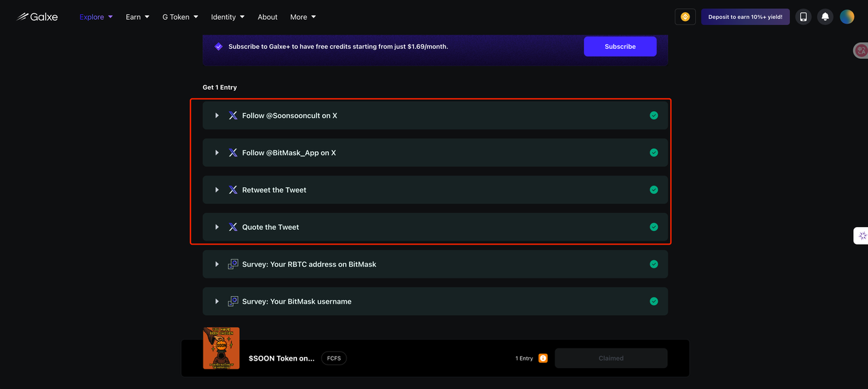Click X icon beside Follow @BitMask_App
Image resolution: width=868 pixels, height=389 pixels.
[x=233, y=153]
